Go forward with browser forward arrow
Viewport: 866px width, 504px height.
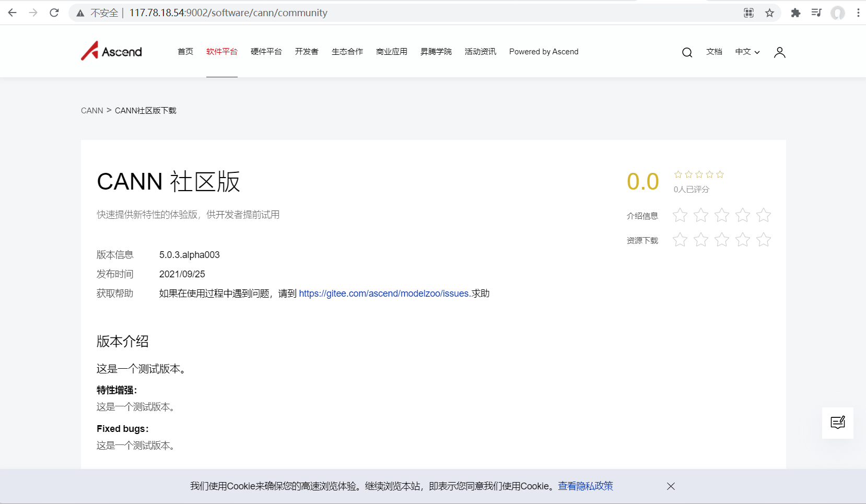pos(33,13)
